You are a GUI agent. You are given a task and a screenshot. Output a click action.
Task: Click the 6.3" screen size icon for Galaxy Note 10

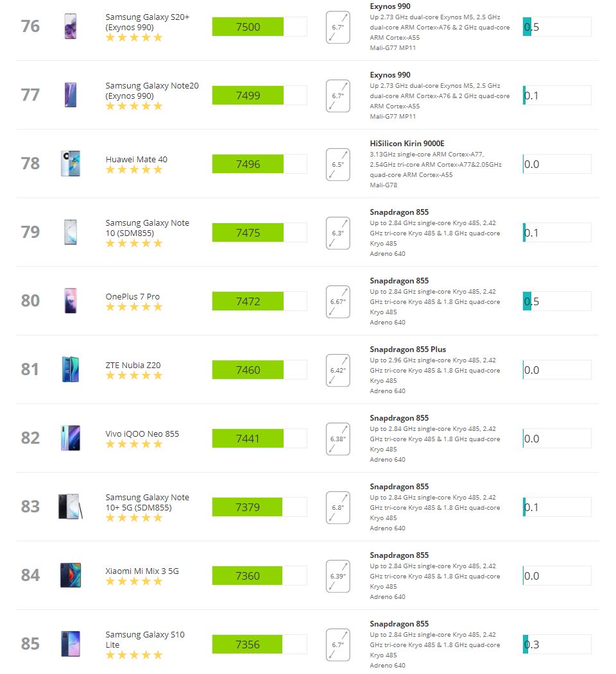338,233
